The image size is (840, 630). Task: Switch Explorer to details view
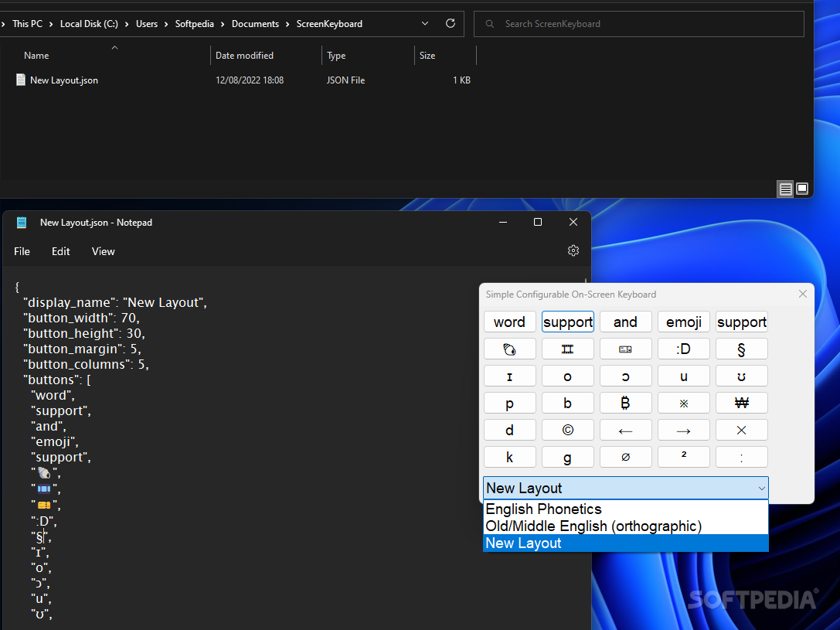pyautogui.click(x=785, y=189)
